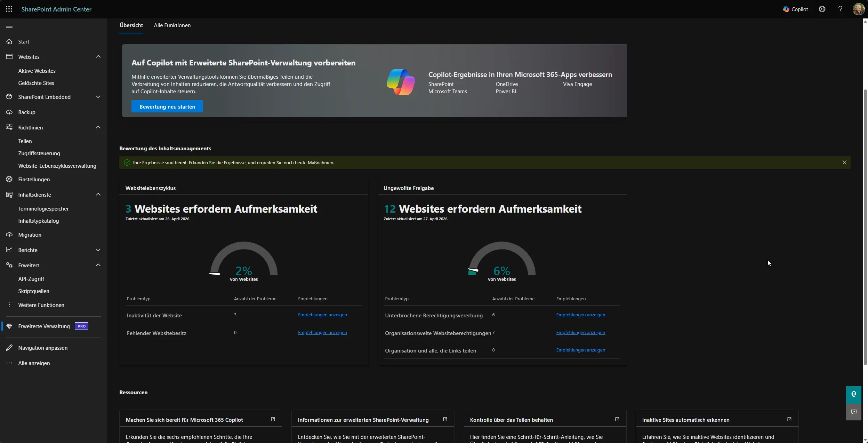
Task: Click the Bewertung neu starten button
Action: coord(167,106)
